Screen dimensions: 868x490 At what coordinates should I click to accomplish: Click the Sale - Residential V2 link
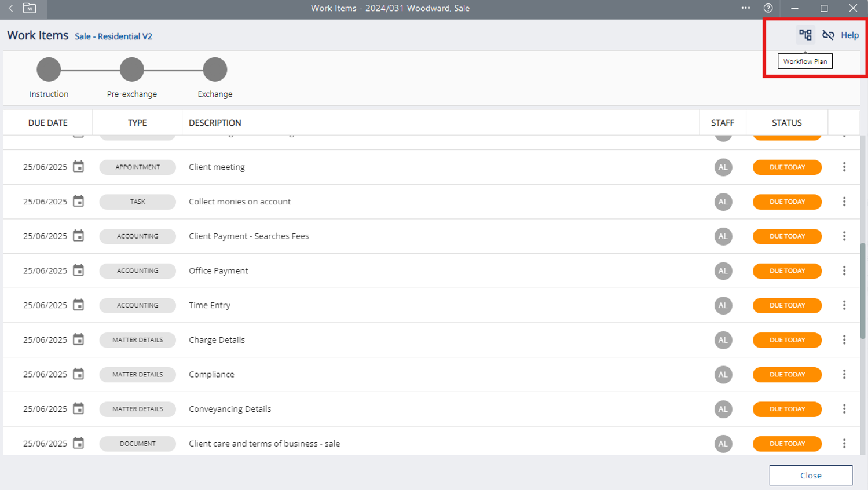[x=113, y=36]
